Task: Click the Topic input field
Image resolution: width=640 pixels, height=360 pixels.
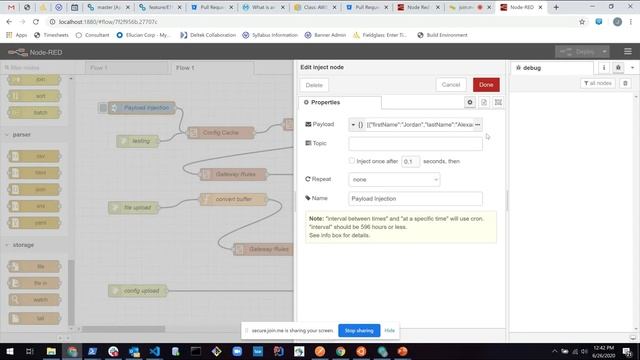Action: 415,143
